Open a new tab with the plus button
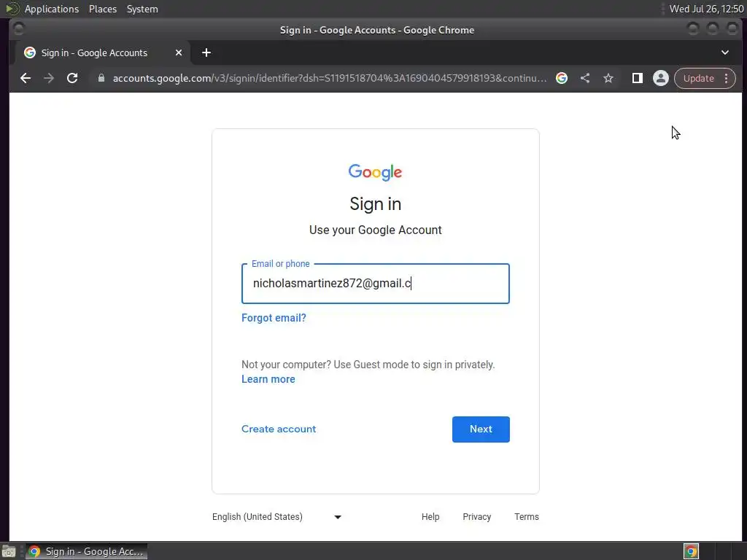 pos(206,52)
